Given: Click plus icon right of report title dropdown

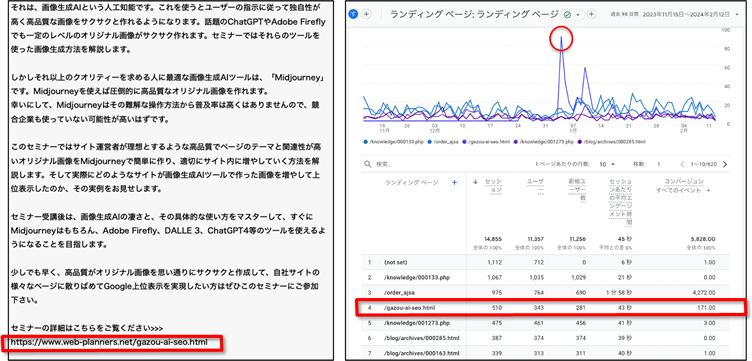Looking at the screenshot, I should [591, 14].
